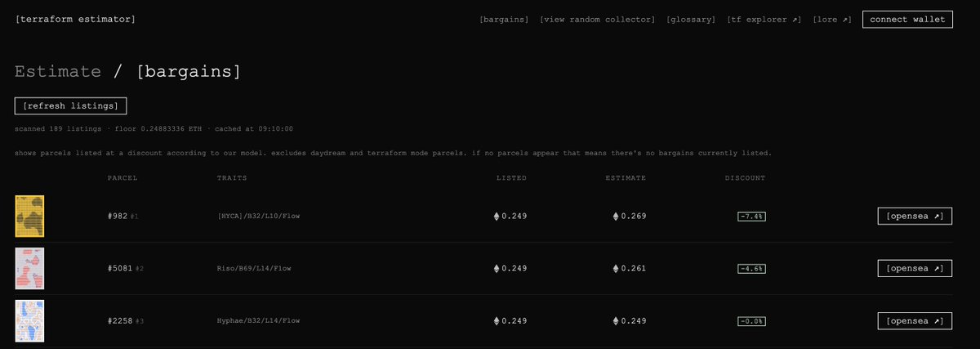Viewport: 980px width, 349px height.
Task: Click the [terraform estimator] site title
Action: (x=75, y=19)
